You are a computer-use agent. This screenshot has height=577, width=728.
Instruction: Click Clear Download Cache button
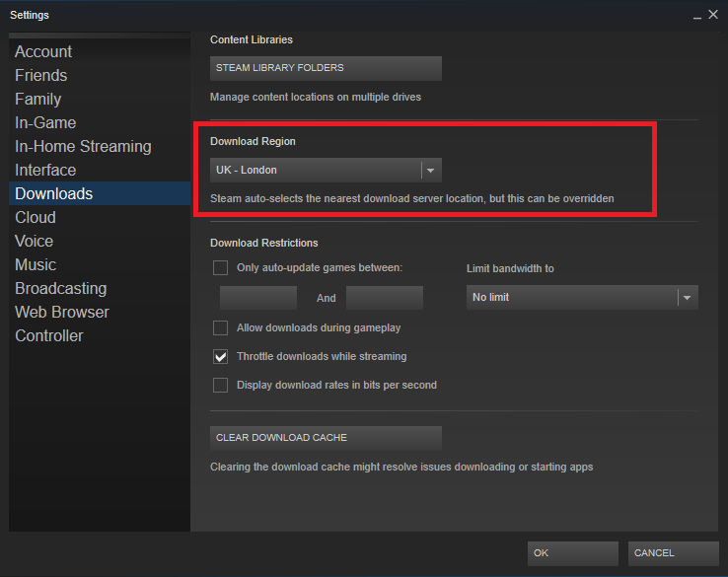326,438
